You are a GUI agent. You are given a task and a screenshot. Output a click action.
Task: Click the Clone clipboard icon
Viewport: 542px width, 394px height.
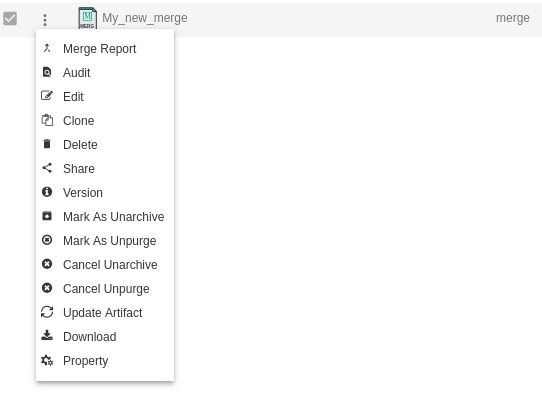tap(47, 120)
